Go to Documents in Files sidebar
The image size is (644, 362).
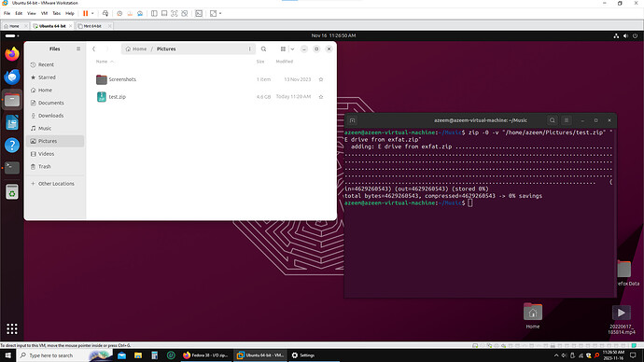pos(55,103)
